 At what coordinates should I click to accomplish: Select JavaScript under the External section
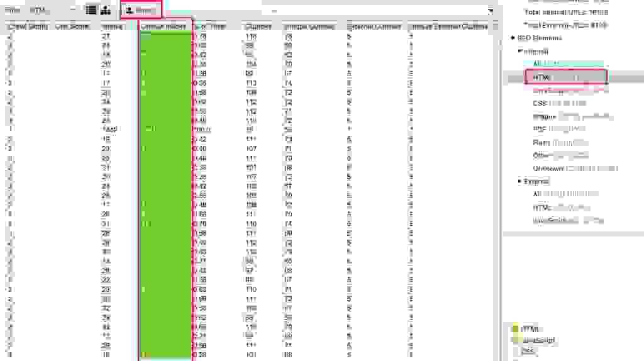click(x=568, y=221)
